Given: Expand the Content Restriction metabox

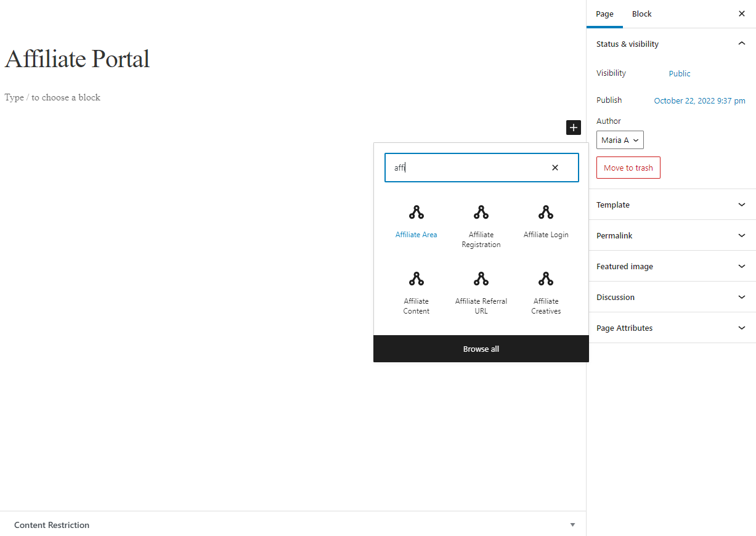Looking at the screenshot, I should click(293, 525).
